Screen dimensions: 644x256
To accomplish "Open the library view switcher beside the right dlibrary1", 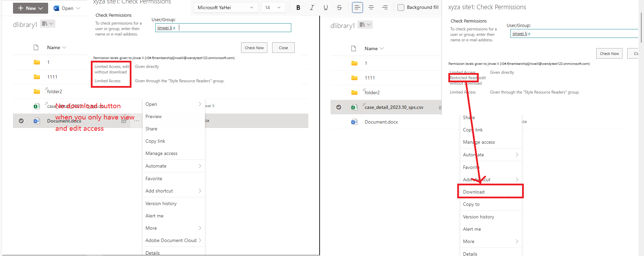I will click(365, 25).
